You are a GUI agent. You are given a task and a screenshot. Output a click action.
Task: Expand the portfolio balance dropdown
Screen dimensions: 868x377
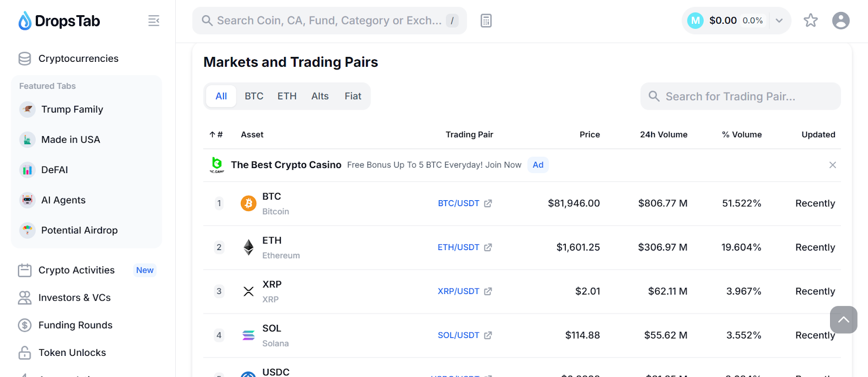[x=779, y=21]
